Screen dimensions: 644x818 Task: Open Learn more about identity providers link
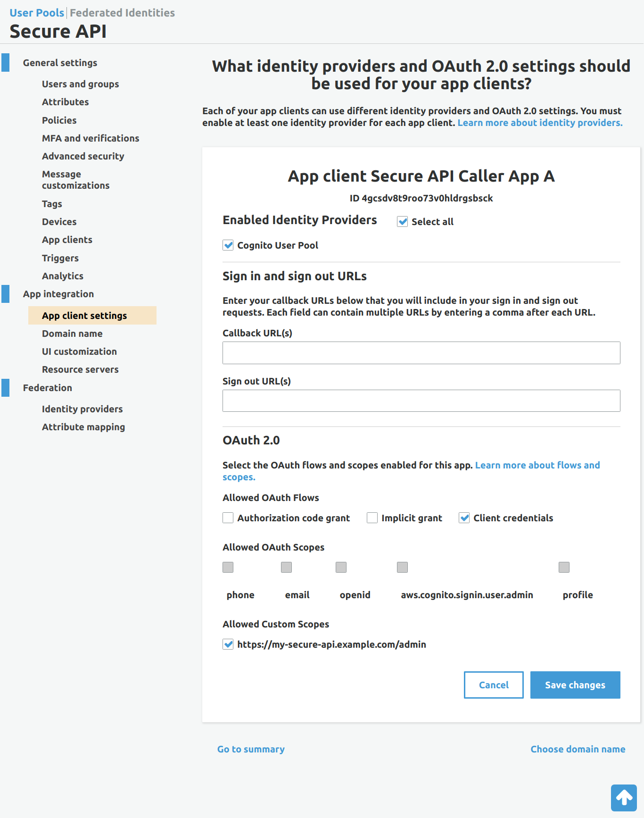[540, 123]
